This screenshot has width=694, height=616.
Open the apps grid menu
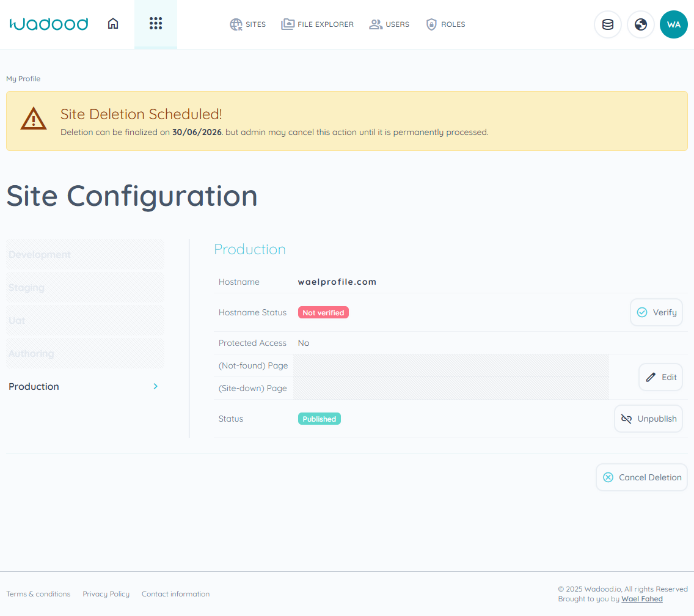pos(156,23)
